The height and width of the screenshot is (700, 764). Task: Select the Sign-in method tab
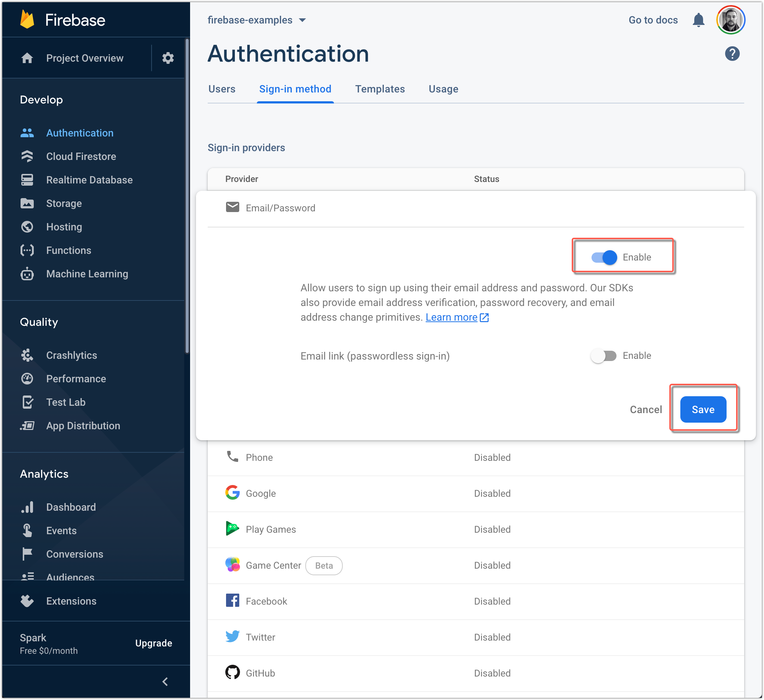(295, 89)
